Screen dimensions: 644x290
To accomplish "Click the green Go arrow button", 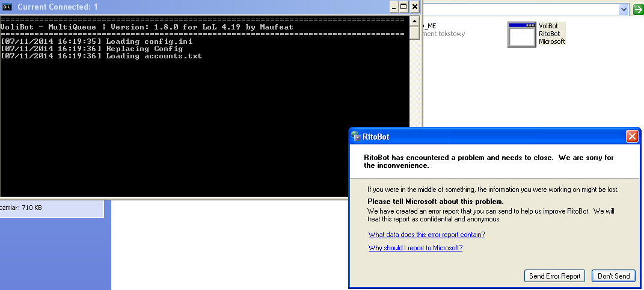I will (638, 10).
